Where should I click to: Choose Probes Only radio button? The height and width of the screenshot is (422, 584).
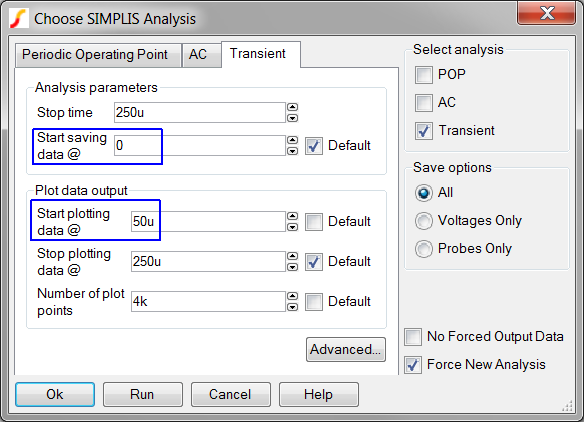(424, 249)
